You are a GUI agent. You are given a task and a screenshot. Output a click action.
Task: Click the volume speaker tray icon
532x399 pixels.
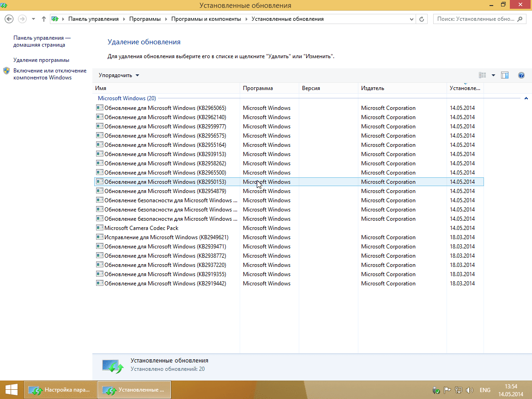[470, 390]
